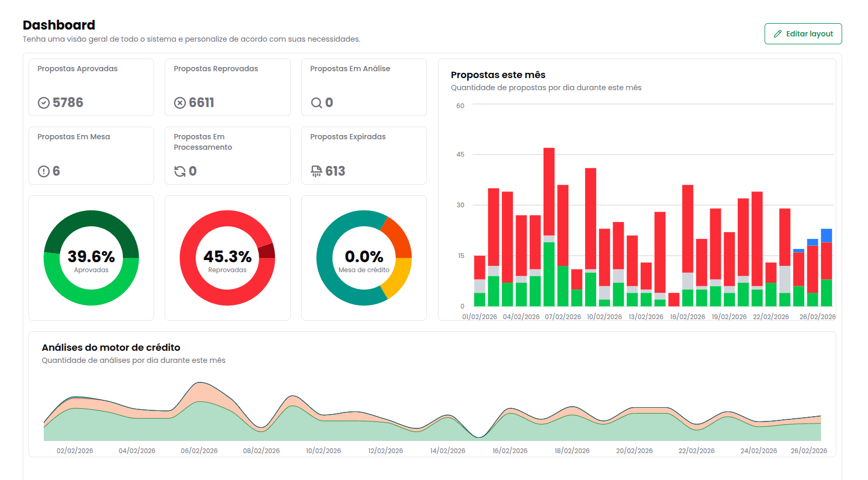The image size is (868, 480).
Task: Click the area chart peak near 06/02/2026
Action: (x=199, y=390)
